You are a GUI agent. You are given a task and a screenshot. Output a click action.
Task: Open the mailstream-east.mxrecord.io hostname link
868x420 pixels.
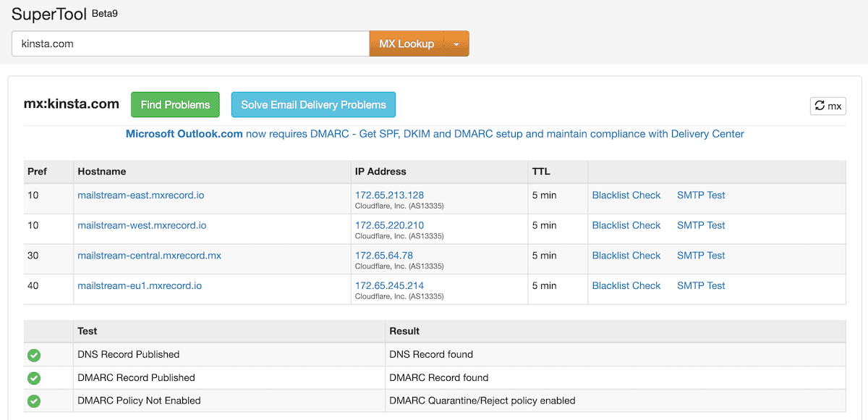[x=140, y=195]
